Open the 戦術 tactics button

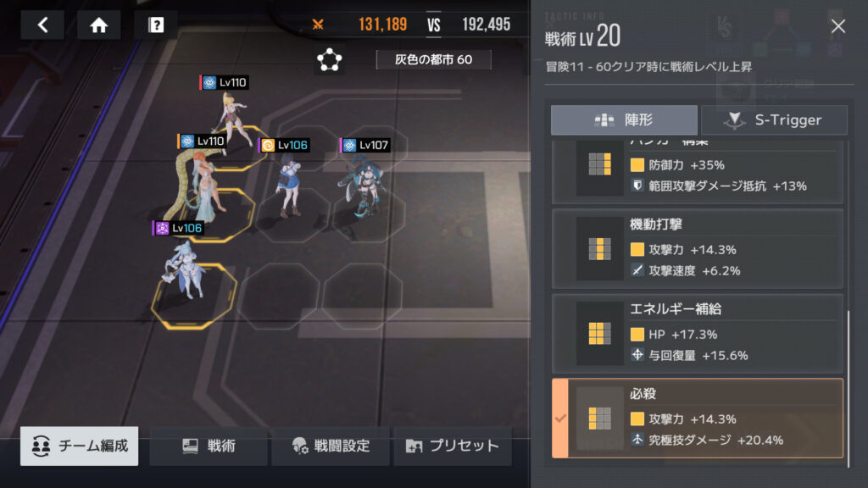[x=209, y=446]
